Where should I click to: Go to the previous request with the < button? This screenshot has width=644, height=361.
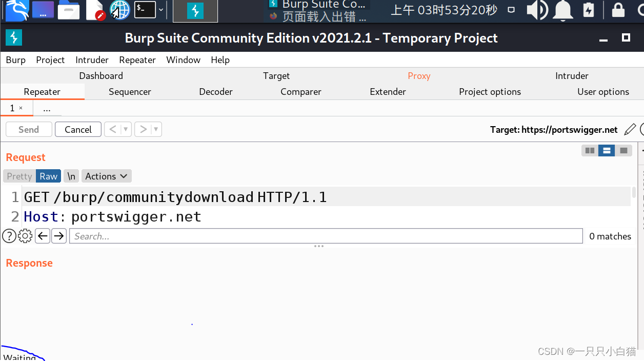[x=113, y=129]
